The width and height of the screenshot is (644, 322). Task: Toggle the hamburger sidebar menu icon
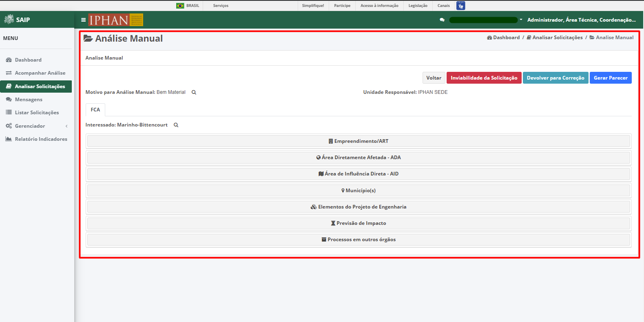[x=83, y=20]
